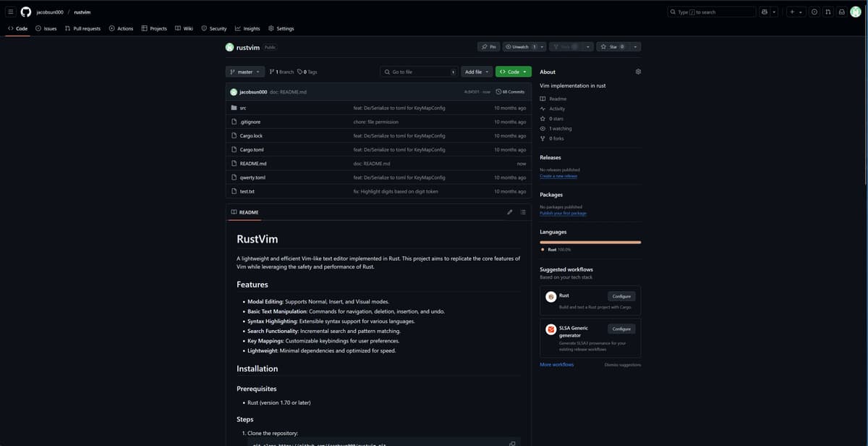Open repository settings via the About gear
868x446 pixels.
637,71
